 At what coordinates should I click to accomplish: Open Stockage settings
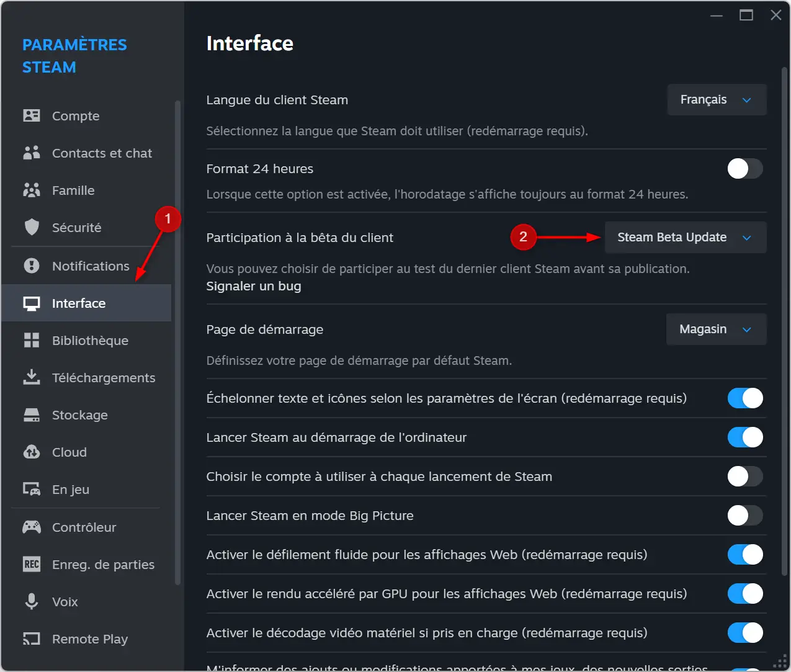point(86,414)
